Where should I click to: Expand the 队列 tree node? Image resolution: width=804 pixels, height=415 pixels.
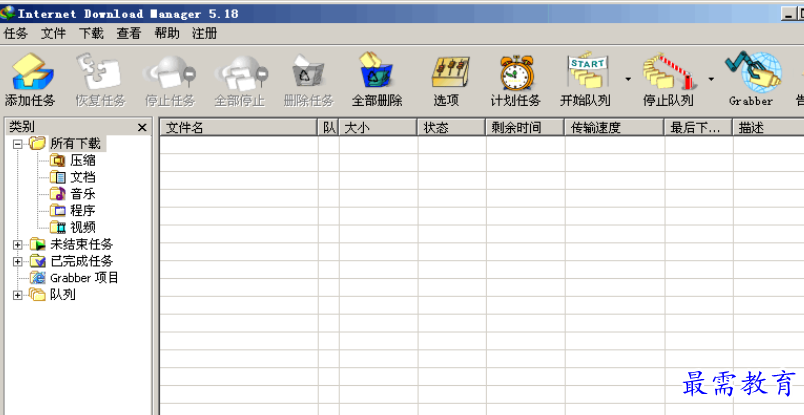(17, 295)
